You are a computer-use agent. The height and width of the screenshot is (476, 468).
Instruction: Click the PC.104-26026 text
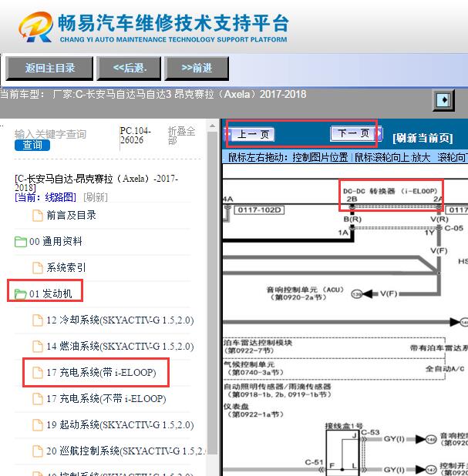[135, 136]
